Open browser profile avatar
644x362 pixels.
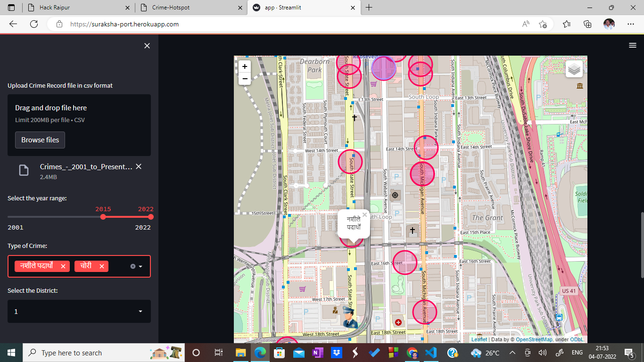coord(609,24)
